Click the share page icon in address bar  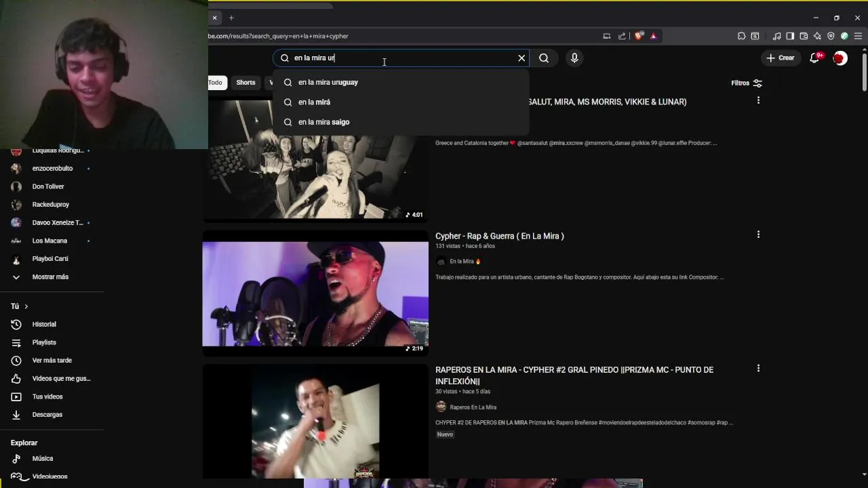622,36
